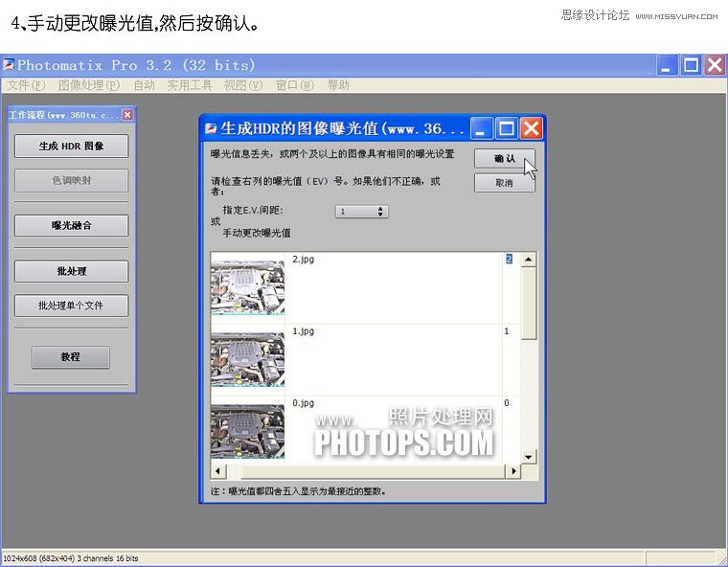Close the 工作流程 workflow panel
The height and width of the screenshot is (567, 728).
(127, 115)
